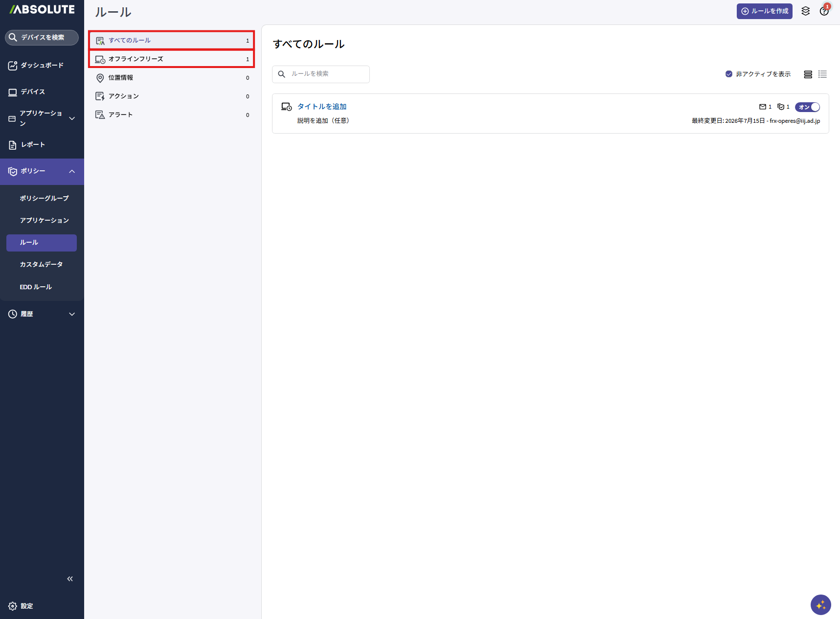Click the email count icon on rule
Screen dimensions: 840x619
[x=763, y=107]
